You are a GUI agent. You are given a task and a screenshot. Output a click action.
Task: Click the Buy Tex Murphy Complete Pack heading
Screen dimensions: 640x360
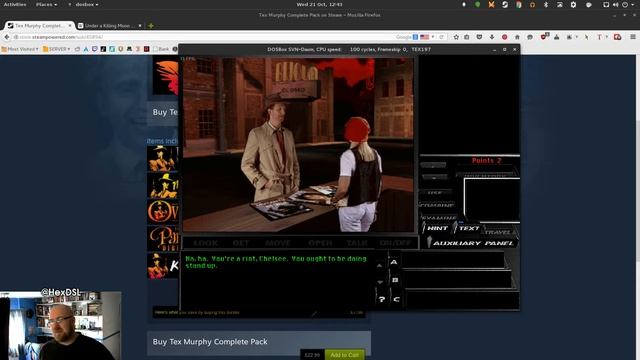click(210, 342)
